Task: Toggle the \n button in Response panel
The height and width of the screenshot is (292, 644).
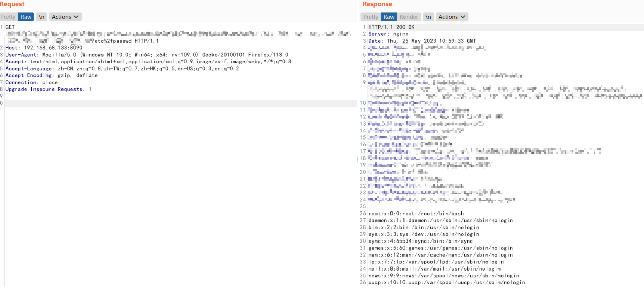Action: tap(428, 17)
